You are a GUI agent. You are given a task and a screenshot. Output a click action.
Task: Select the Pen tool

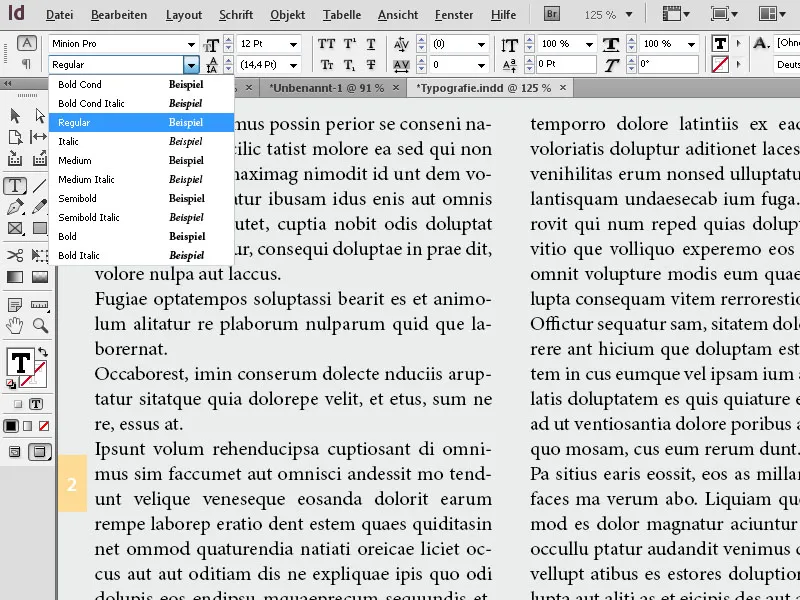[x=14, y=207]
